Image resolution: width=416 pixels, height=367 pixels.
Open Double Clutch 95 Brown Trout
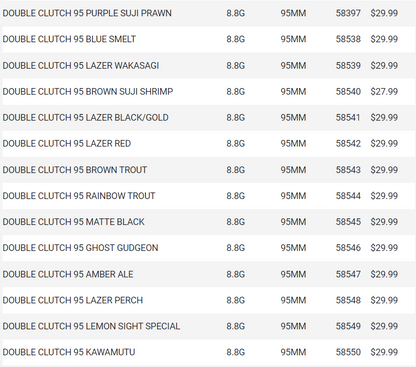[75, 170]
